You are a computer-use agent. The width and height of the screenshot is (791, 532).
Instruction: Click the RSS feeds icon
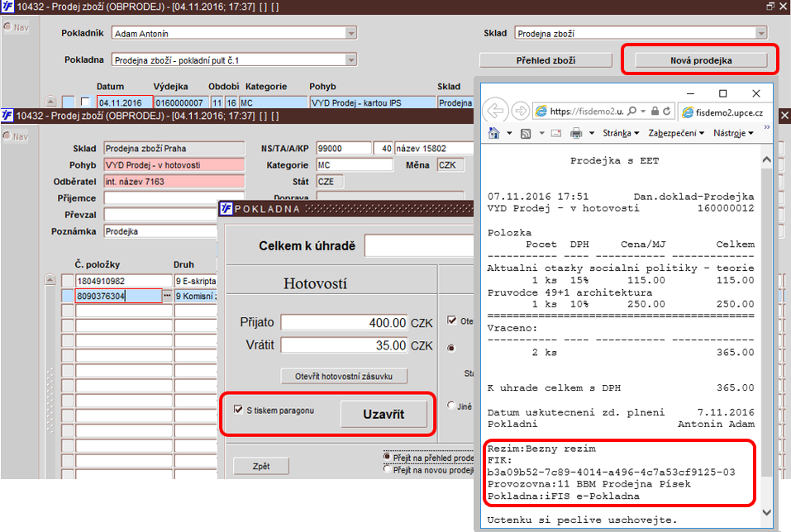[x=526, y=134]
